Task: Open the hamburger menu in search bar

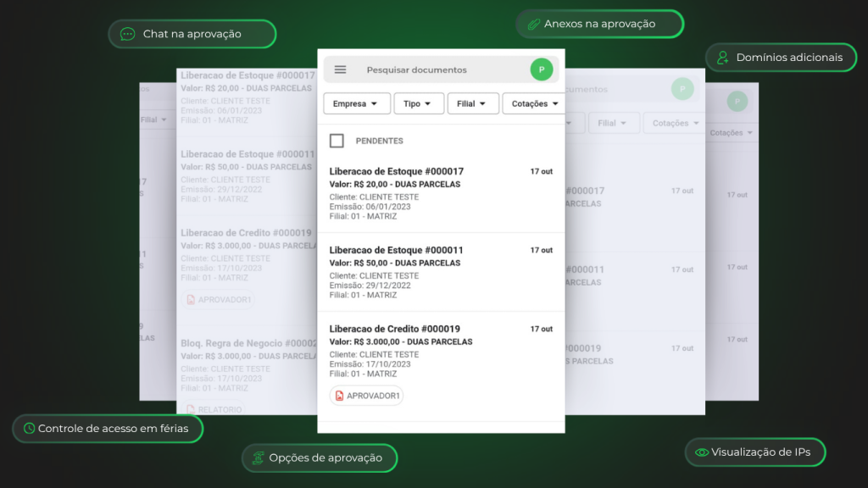Action: (x=340, y=69)
